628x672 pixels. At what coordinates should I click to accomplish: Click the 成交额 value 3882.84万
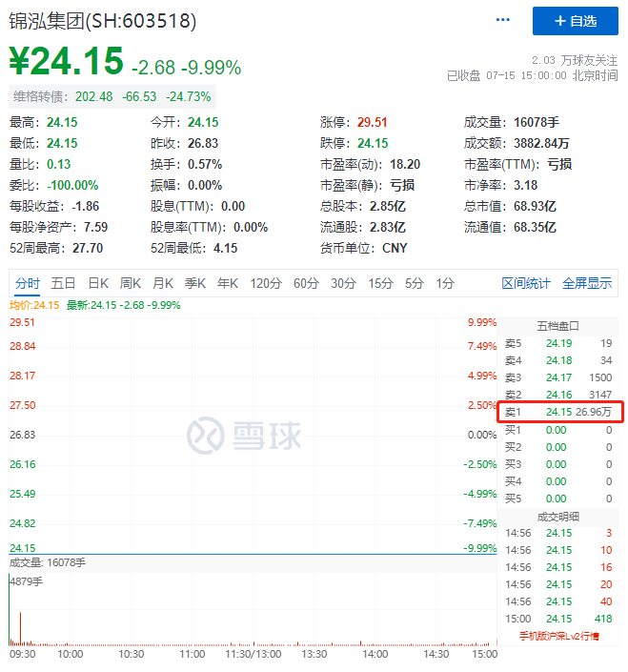pyautogui.click(x=541, y=143)
